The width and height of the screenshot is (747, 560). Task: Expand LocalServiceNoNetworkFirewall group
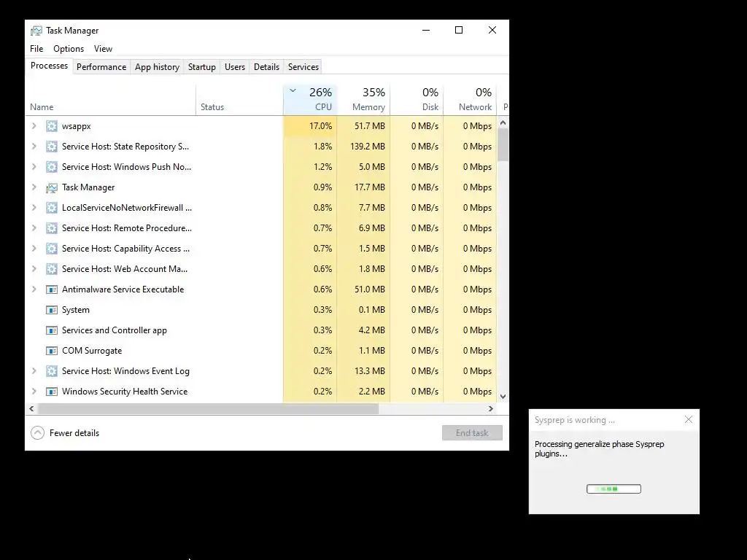(x=34, y=208)
